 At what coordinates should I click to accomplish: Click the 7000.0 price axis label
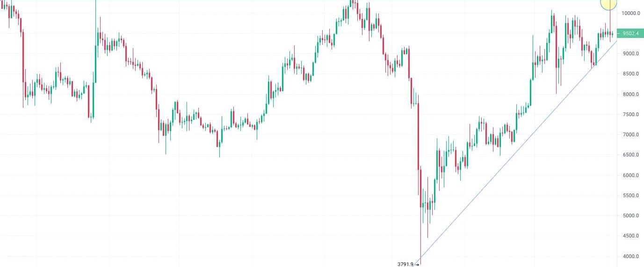pyautogui.click(x=630, y=134)
